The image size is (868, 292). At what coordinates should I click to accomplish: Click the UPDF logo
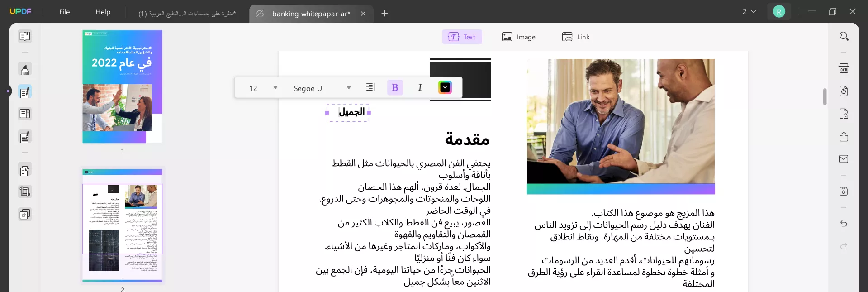[x=20, y=12]
